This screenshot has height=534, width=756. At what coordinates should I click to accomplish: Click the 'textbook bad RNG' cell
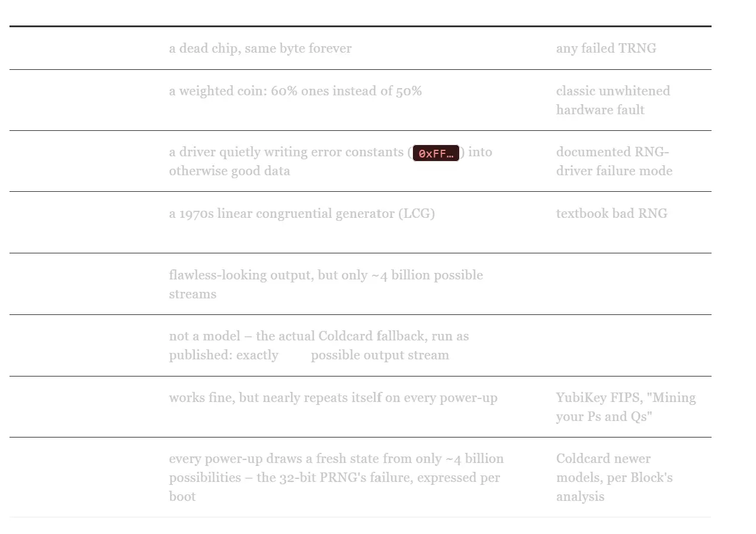click(611, 214)
